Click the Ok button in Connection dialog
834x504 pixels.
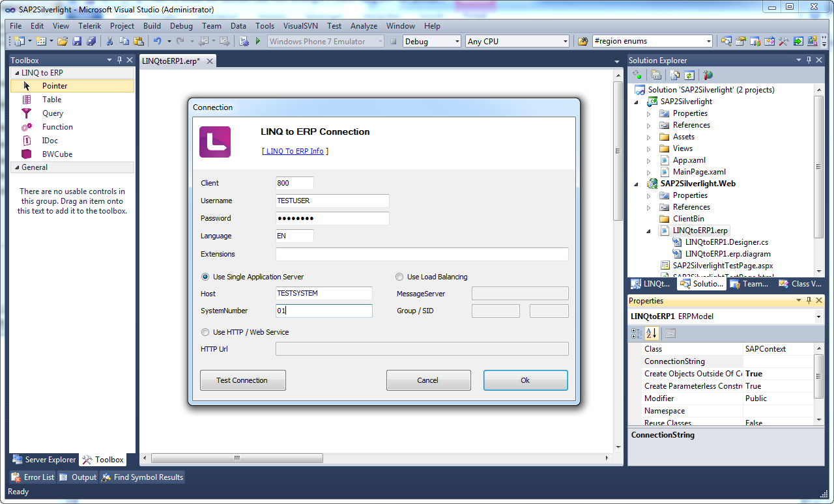[525, 380]
